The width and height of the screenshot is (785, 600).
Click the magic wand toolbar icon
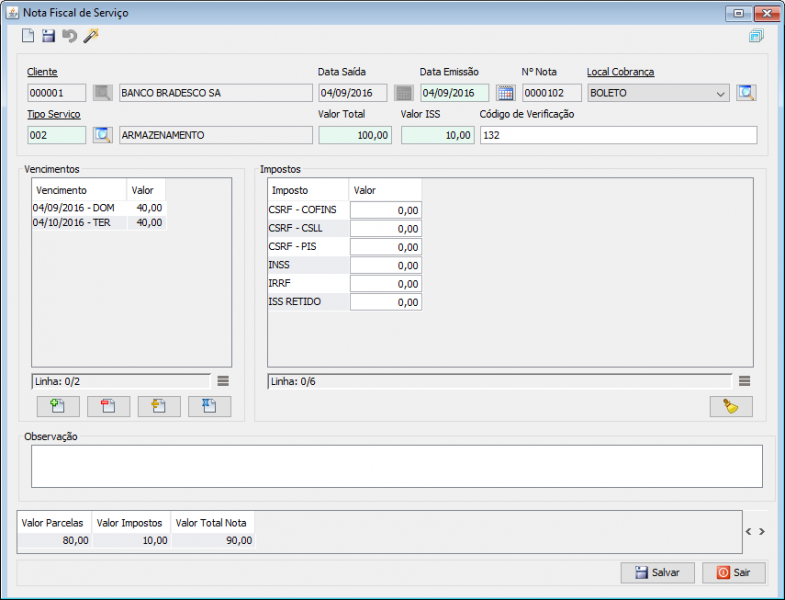point(91,36)
